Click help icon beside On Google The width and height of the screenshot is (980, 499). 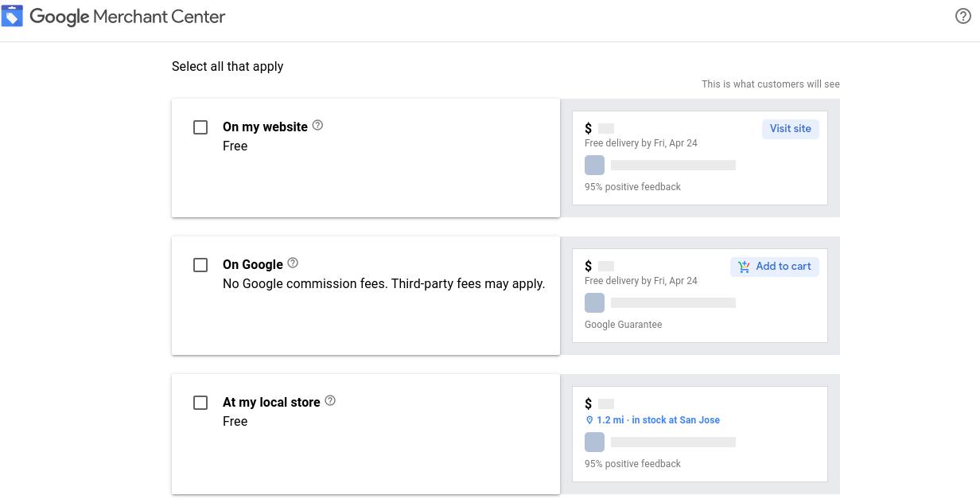(293, 263)
